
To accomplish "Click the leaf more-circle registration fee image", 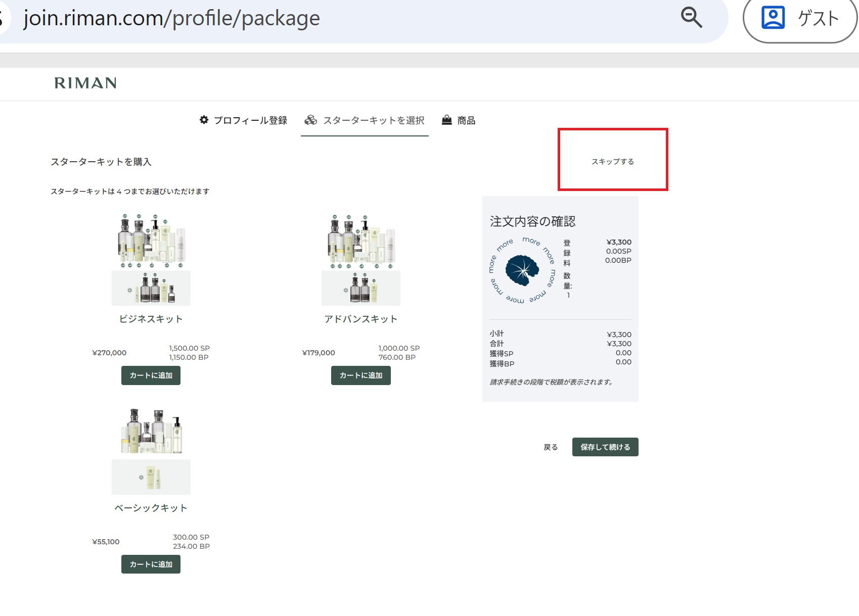I will coord(523,270).
